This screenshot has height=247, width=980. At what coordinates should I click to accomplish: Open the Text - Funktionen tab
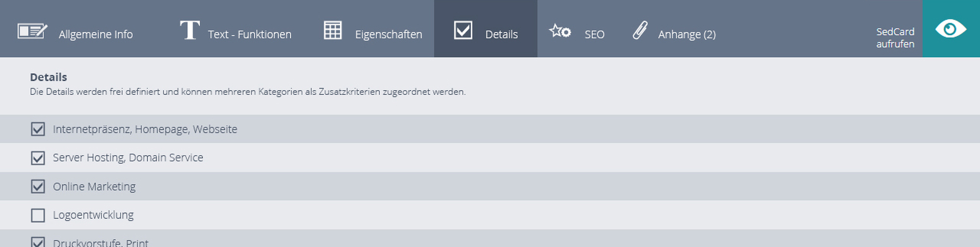pos(249,34)
